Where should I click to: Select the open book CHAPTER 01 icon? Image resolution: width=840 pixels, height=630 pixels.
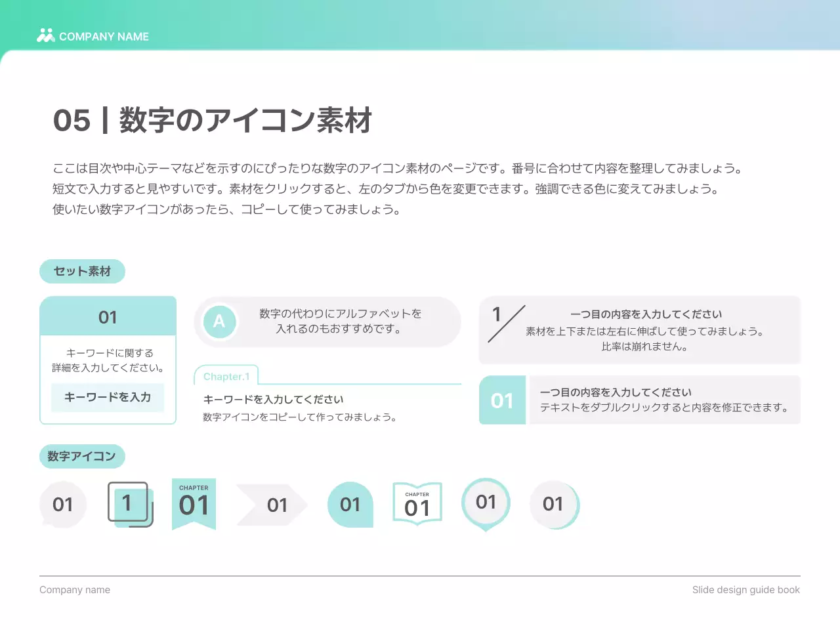point(417,504)
